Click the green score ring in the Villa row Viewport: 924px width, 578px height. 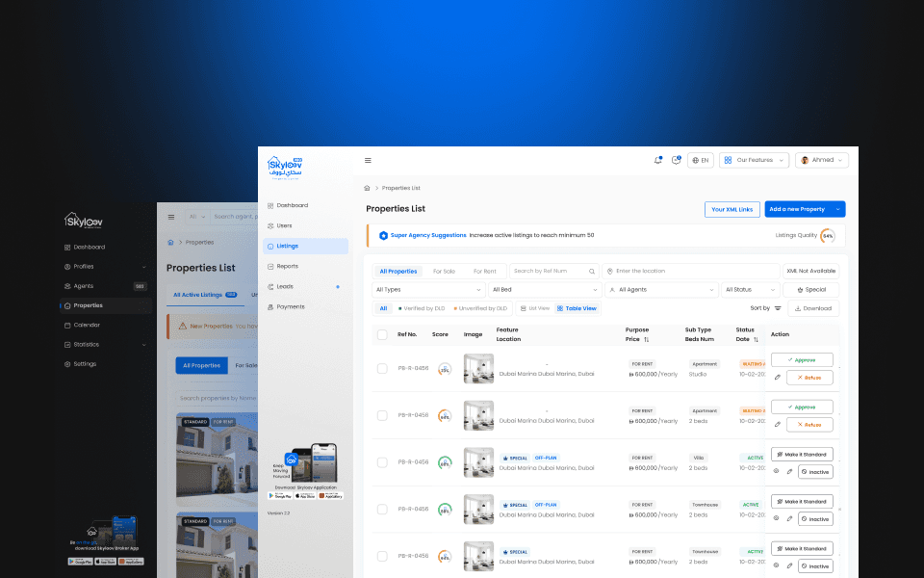coord(445,463)
